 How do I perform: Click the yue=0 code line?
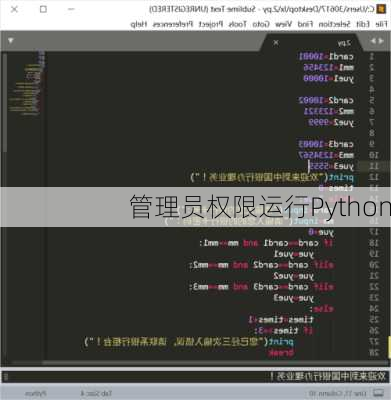[321, 232]
